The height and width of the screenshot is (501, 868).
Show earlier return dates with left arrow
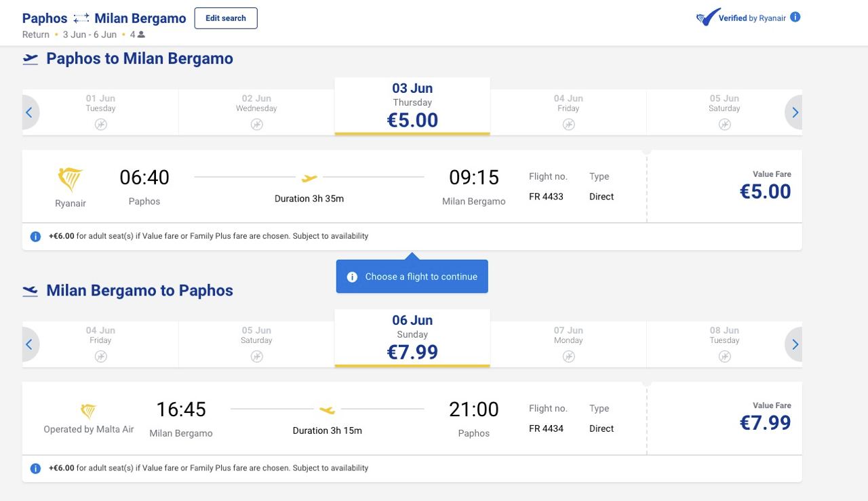click(29, 344)
